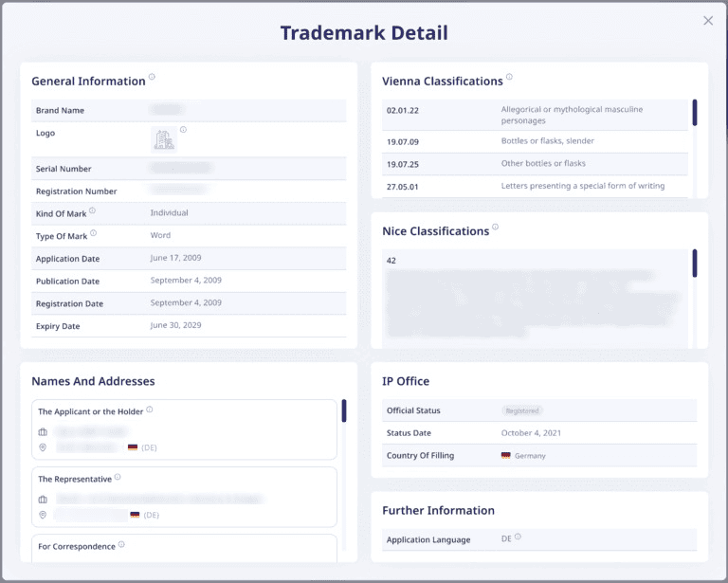728x583 pixels.
Task: Click 'Other bottles or flasks' description
Action: [x=543, y=163]
